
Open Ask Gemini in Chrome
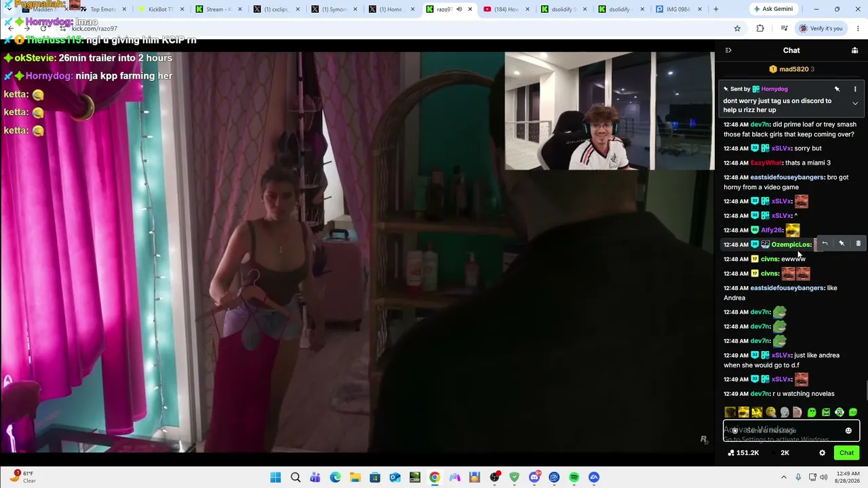772,9
